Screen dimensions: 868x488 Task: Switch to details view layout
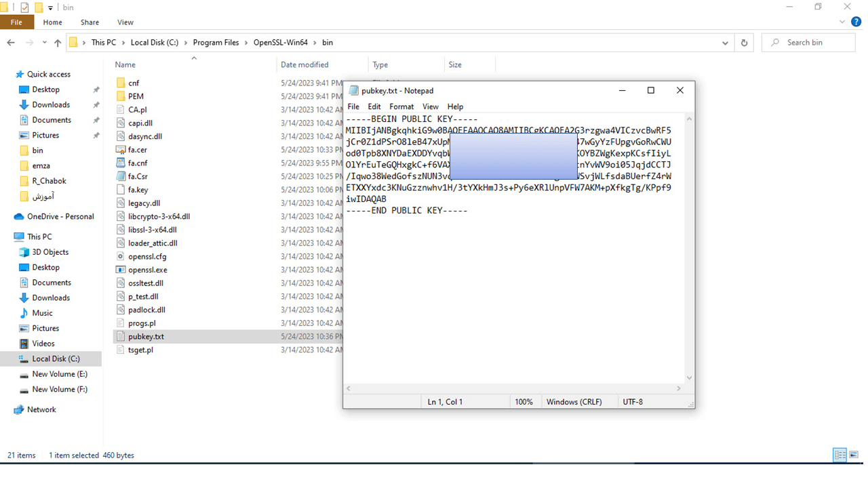point(840,455)
